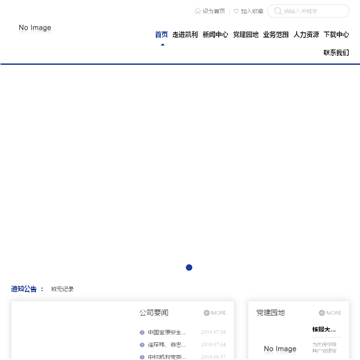Image resolution: width=360 pixels, height=360 pixels.
Task: Click the bullet icon before 2019.07.04 news
Action: tap(142, 345)
